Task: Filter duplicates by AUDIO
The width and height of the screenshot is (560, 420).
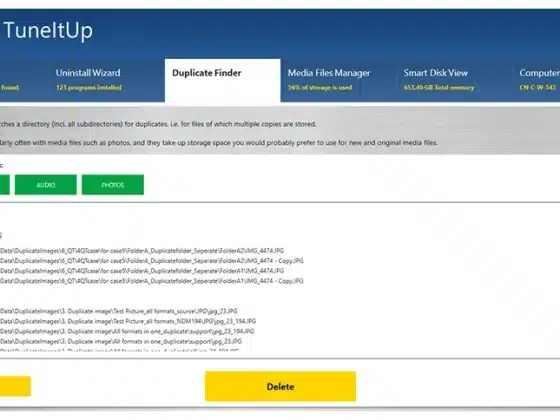Action: pyautogui.click(x=46, y=185)
